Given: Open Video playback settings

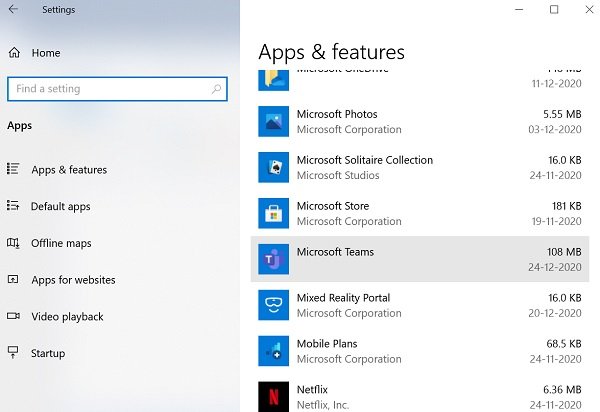Looking at the screenshot, I should [x=67, y=317].
